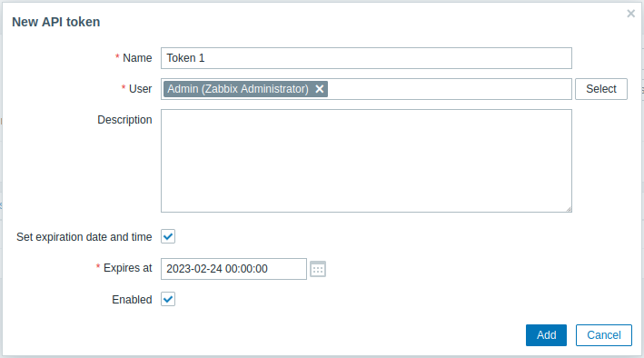This screenshot has width=644, height=358.
Task: Close the New API token dialog
Action: [631, 14]
